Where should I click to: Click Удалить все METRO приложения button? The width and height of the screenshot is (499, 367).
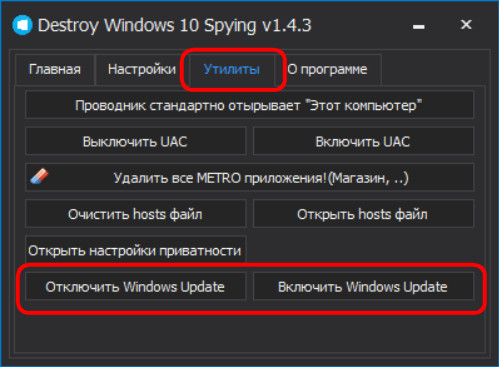click(x=249, y=177)
